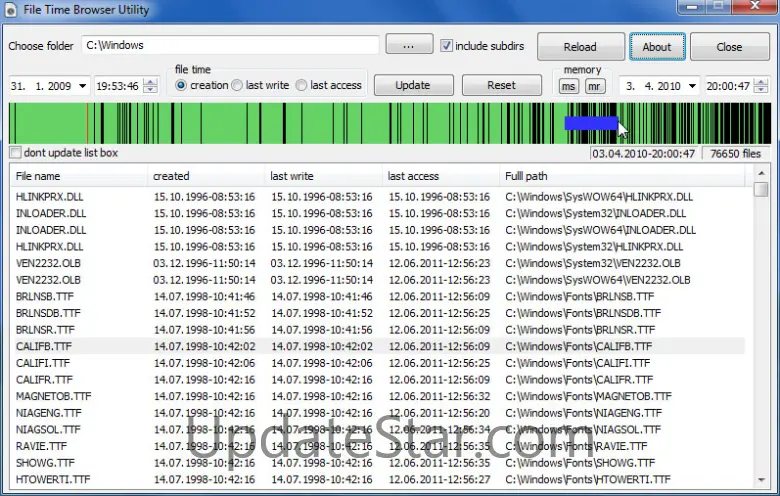Click the browse folder '...' button
780x496 pixels.
coord(409,45)
